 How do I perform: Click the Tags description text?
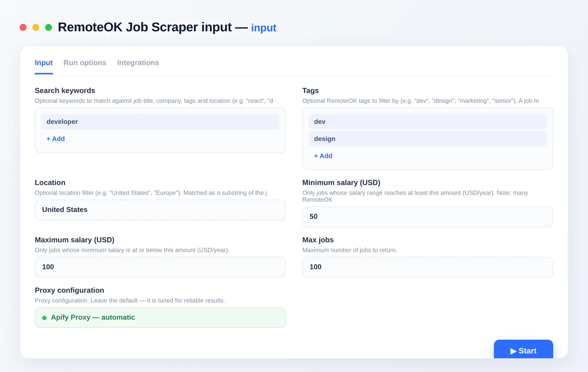click(x=421, y=101)
